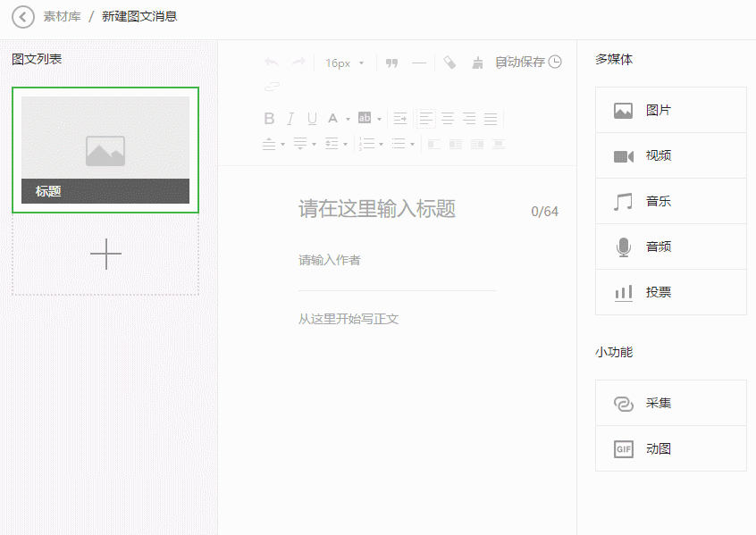
Task: Justify text on both sides
Action: [x=491, y=119]
